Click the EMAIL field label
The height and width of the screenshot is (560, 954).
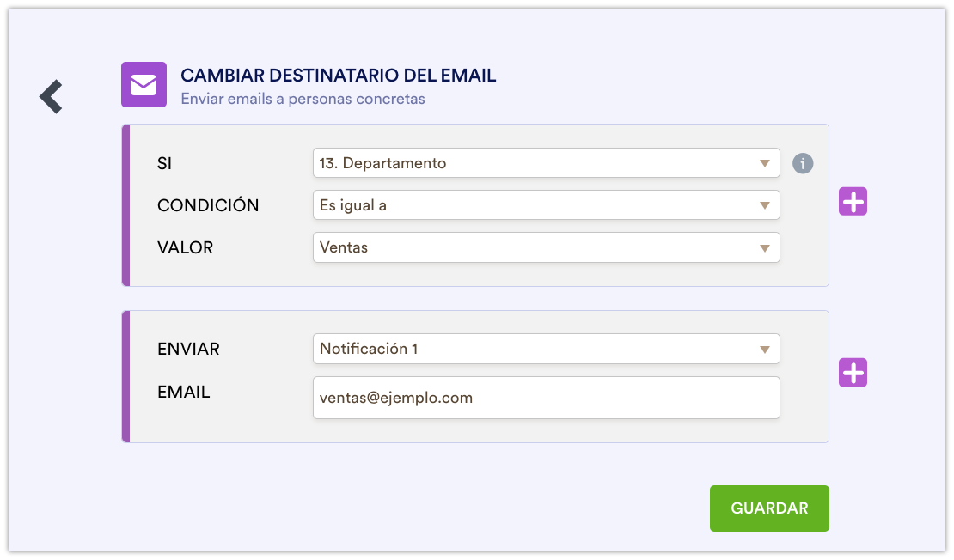point(183,393)
